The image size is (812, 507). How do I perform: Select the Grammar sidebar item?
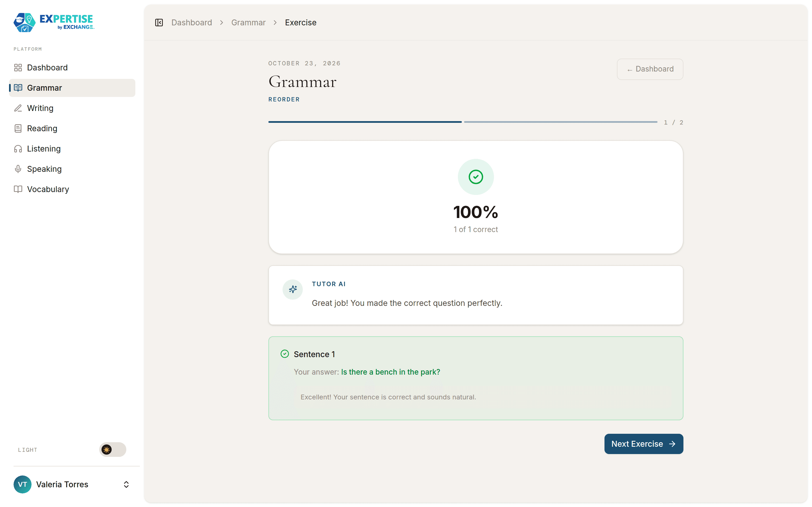click(72, 88)
